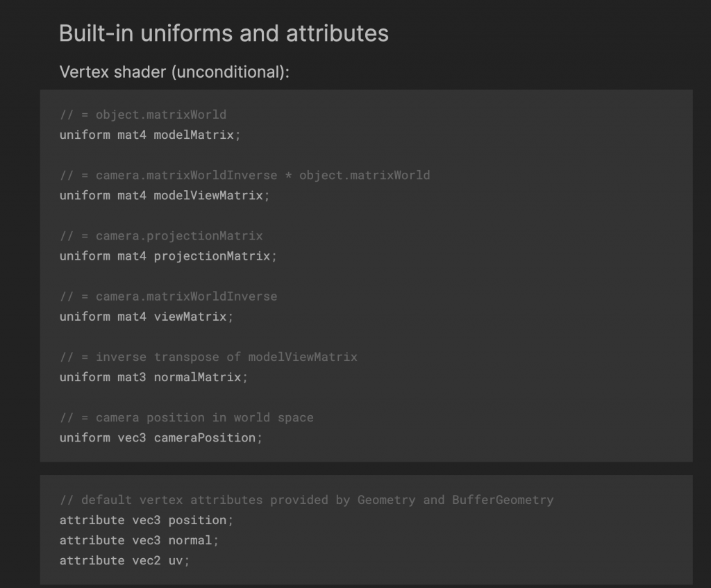This screenshot has width=711, height=588.
Task: Click the mat3 type keyword
Action: (132, 378)
